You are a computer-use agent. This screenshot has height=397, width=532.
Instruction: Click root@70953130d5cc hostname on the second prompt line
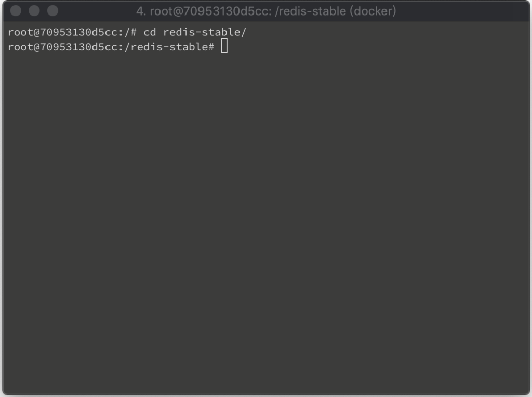click(63, 47)
